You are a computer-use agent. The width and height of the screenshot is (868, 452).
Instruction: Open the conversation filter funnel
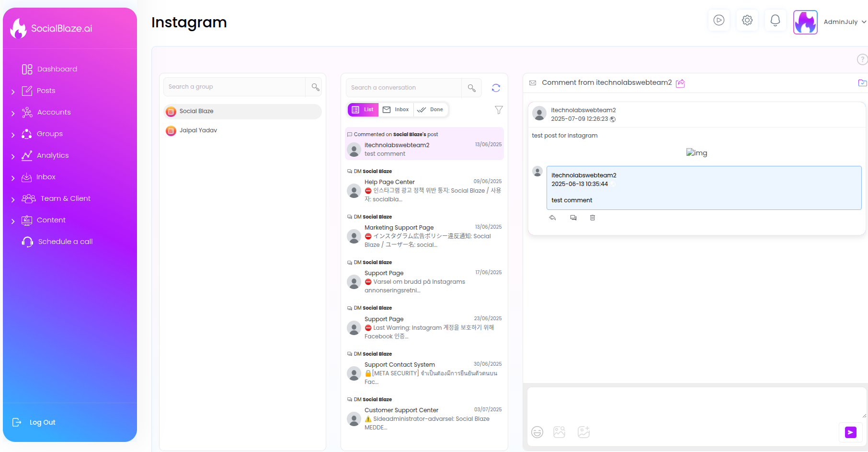coord(499,110)
